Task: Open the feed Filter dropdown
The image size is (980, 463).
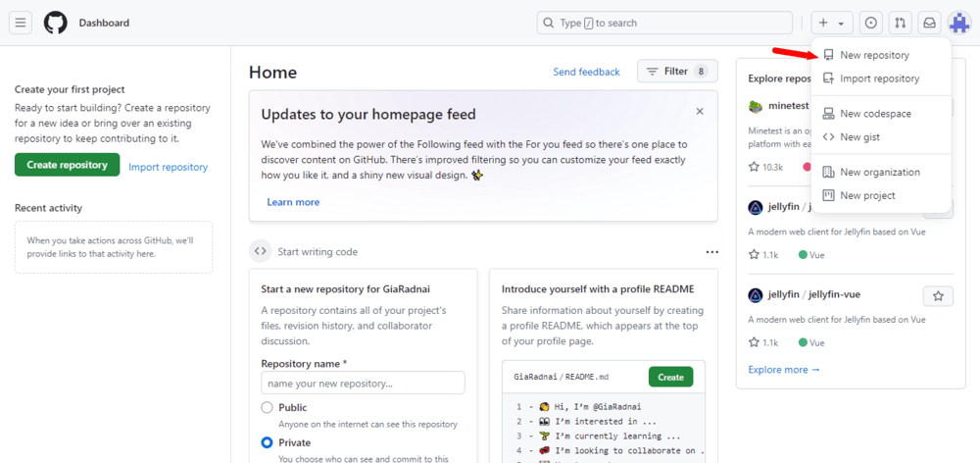Action: tap(677, 72)
